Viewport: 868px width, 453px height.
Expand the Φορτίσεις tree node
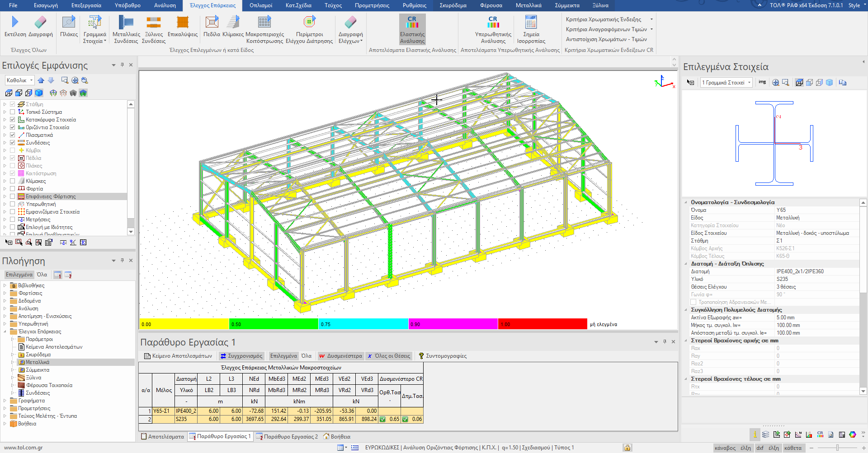click(5, 293)
